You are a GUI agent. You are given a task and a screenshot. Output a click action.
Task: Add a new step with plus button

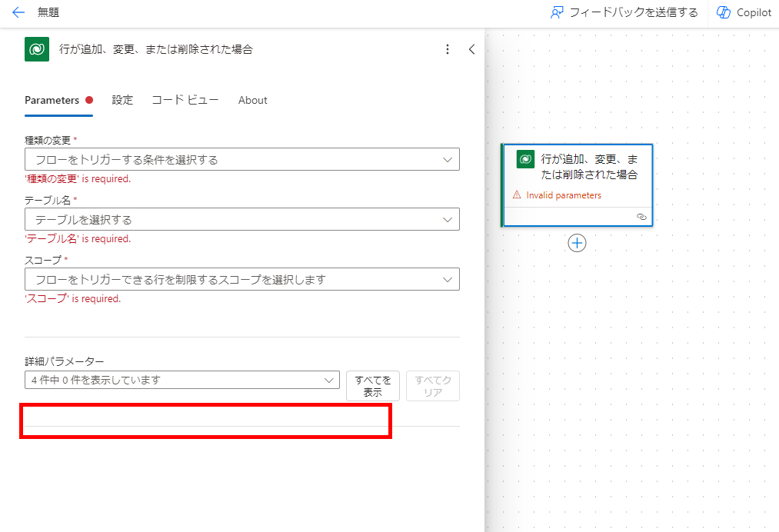[x=577, y=243]
